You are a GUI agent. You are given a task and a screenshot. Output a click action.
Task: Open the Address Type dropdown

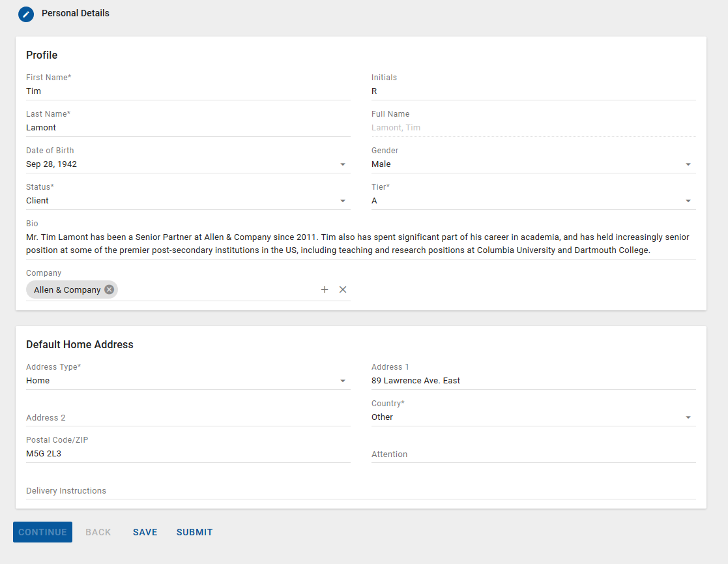coord(343,381)
